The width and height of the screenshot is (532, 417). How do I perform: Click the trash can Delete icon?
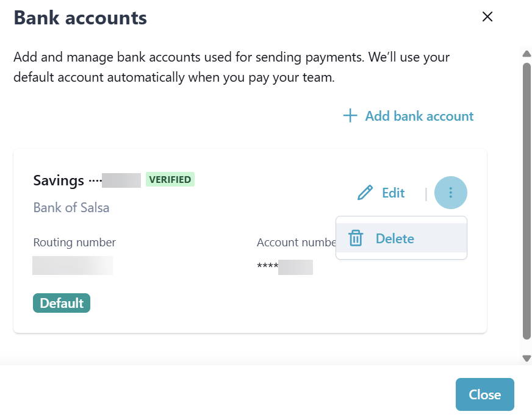tap(356, 238)
